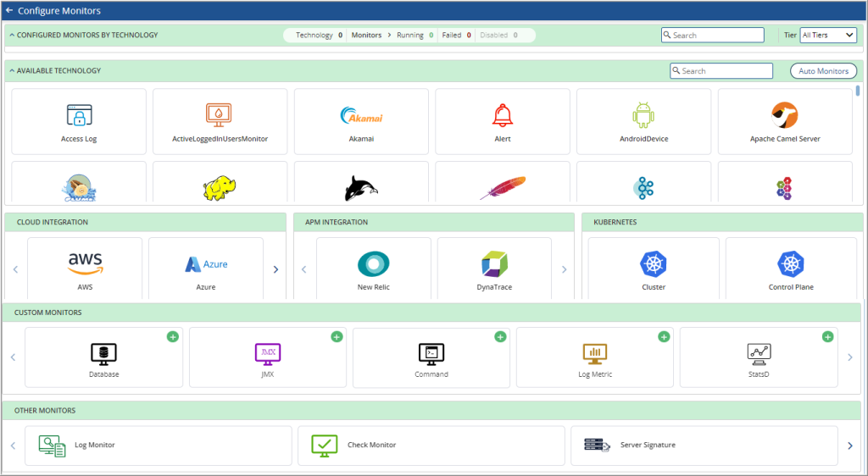Open the Apache Camel Server icon
The width and height of the screenshot is (868, 476).
click(x=784, y=115)
